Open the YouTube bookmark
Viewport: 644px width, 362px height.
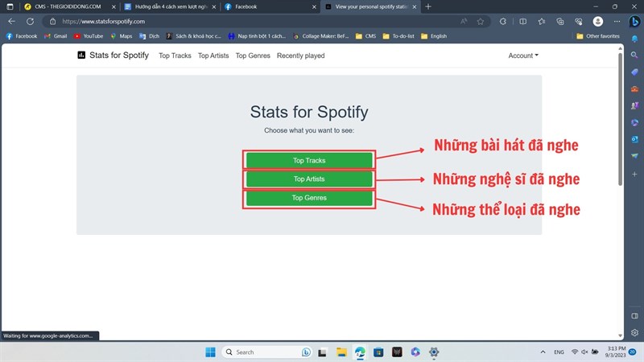point(89,36)
